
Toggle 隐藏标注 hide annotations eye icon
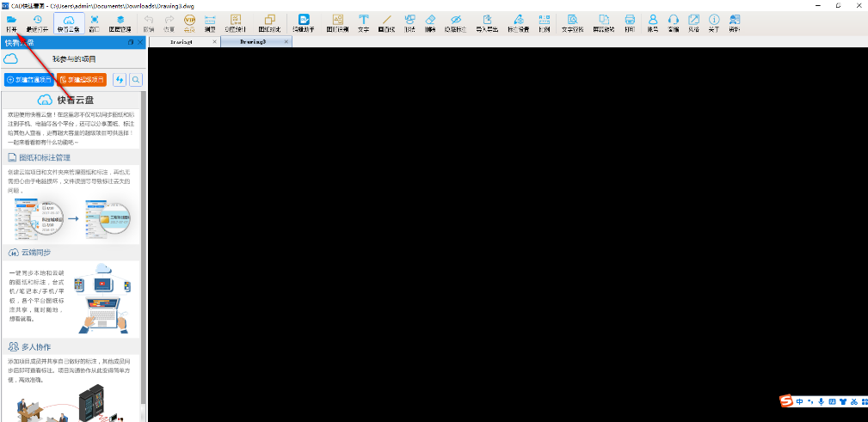click(456, 22)
